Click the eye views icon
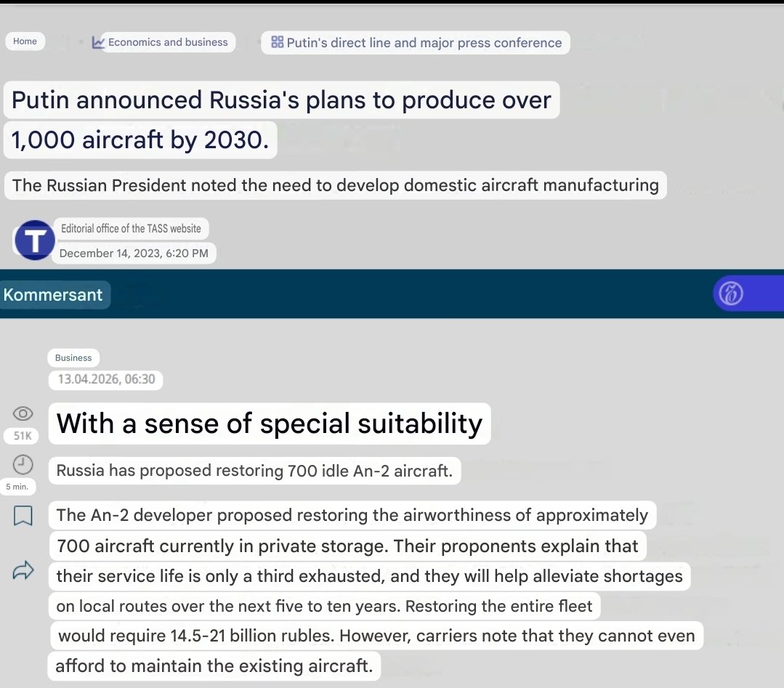This screenshot has height=688, width=784. click(x=23, y=413)
